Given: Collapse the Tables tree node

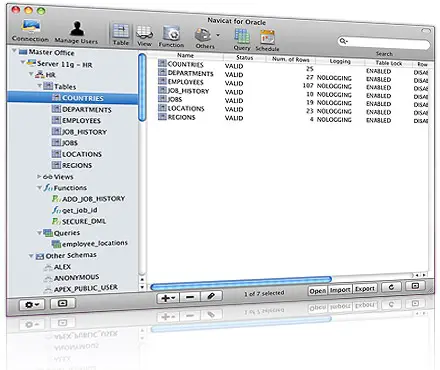Looking at the screenshot, I should pyautogui.click(x=39, y=86).
